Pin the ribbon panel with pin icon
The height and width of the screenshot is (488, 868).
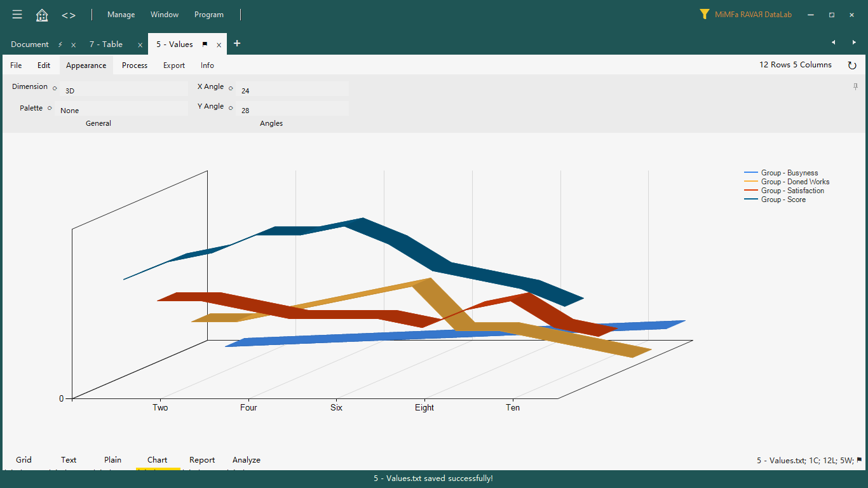[x=855, y=86]
